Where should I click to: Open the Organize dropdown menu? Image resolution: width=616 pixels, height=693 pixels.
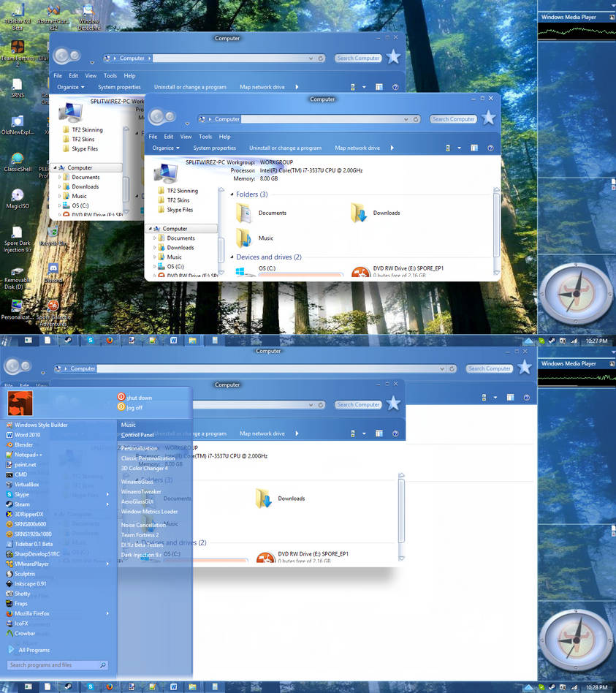(167, 148)
